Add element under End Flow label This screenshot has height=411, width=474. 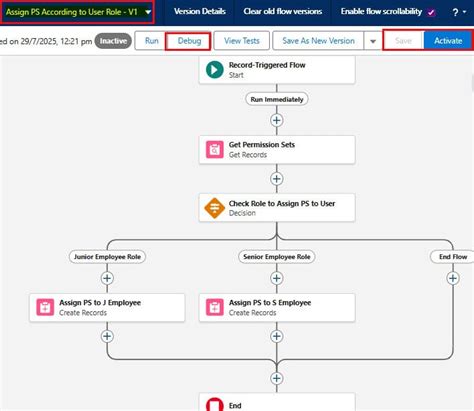point(453,278)
